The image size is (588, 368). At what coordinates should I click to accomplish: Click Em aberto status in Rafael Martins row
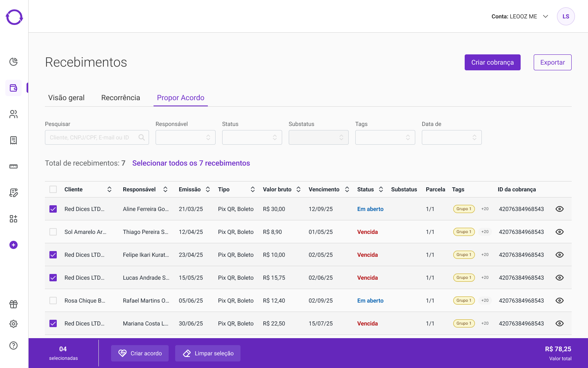[x=370, y=301]
